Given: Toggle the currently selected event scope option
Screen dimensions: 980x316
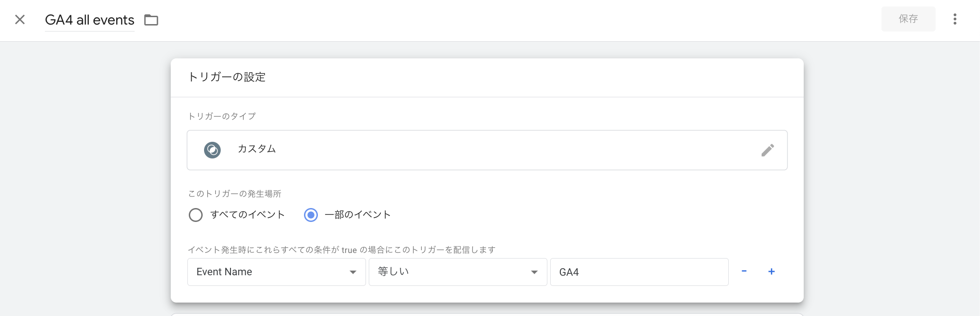Looking at the screenshot, I should point(311,215).
